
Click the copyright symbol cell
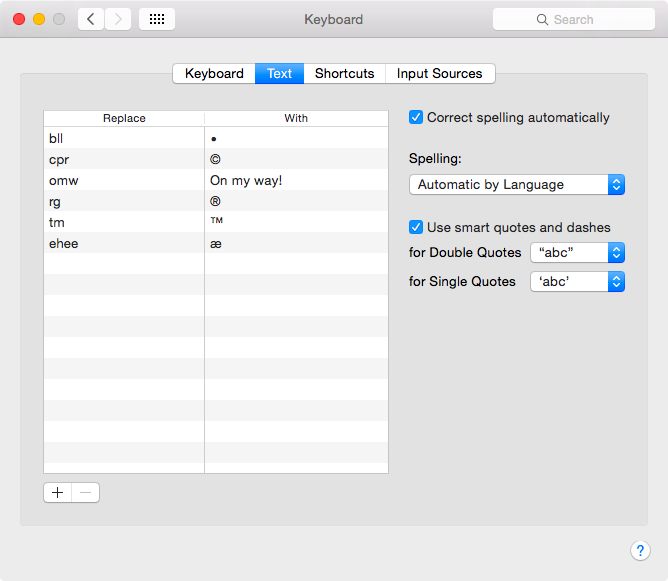coord(297,159)
